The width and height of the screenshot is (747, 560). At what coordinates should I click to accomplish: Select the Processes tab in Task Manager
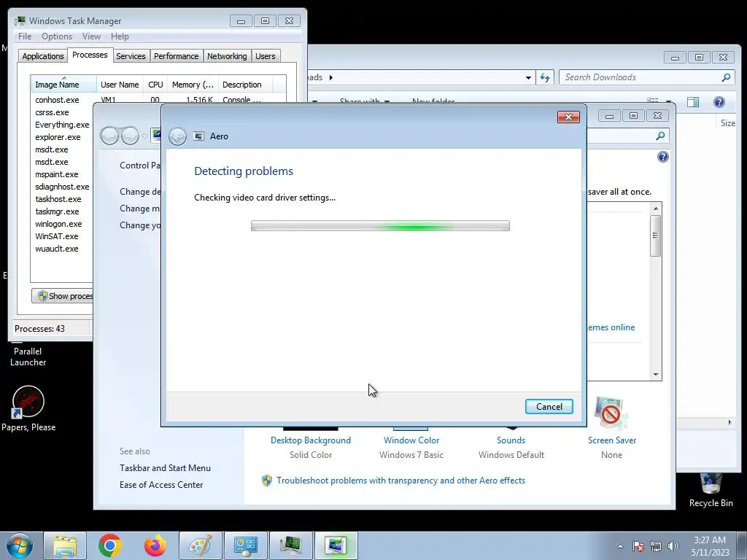90,55
